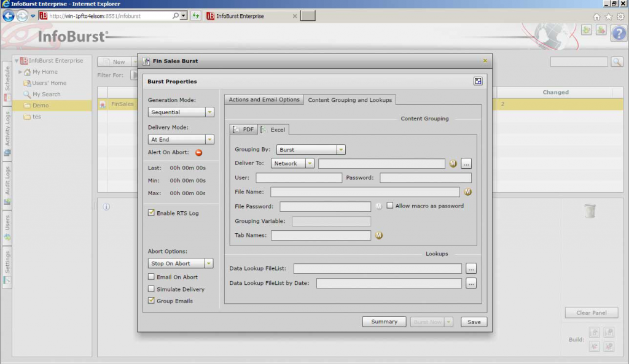
Task: Browse Data Lookup FileList ellipsis button
Action: pyautogui.click(x=471, y=269)
